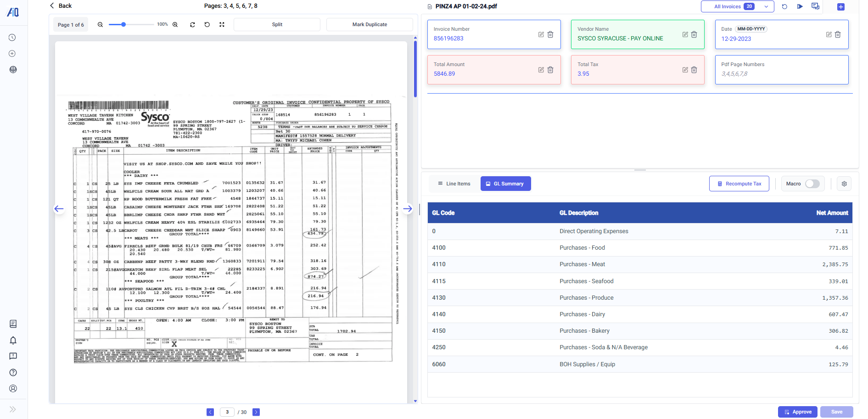Delete the Date field
This screenshot has width=868, height=419.
point(838,34)
